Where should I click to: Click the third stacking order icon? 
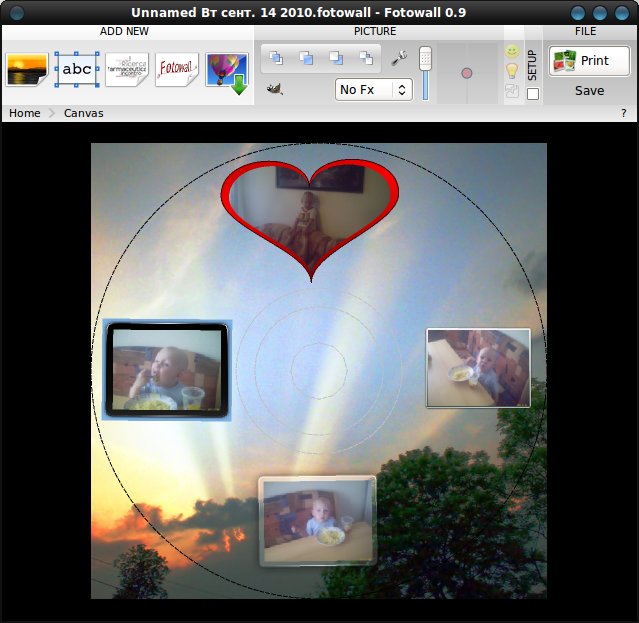coord(336,58)
